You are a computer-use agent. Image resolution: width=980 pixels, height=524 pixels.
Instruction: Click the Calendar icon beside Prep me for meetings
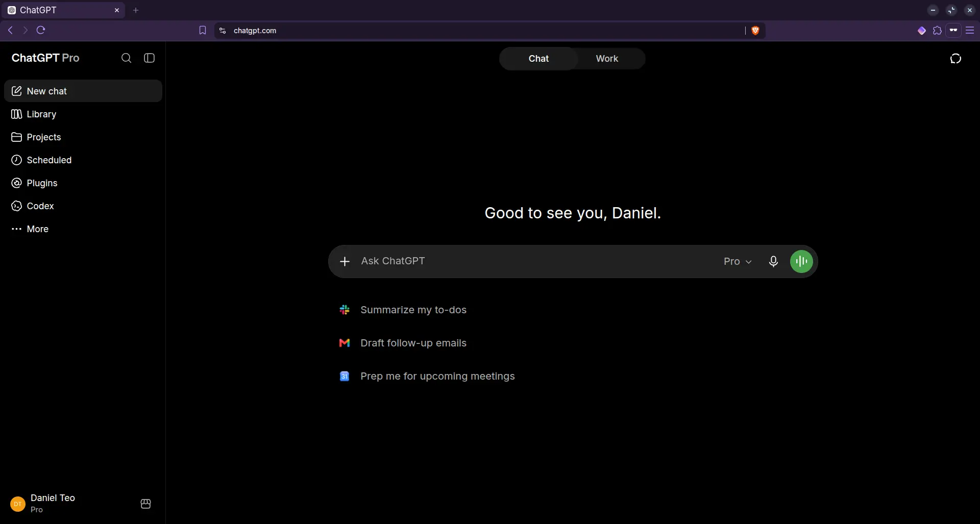pos(345,376)
